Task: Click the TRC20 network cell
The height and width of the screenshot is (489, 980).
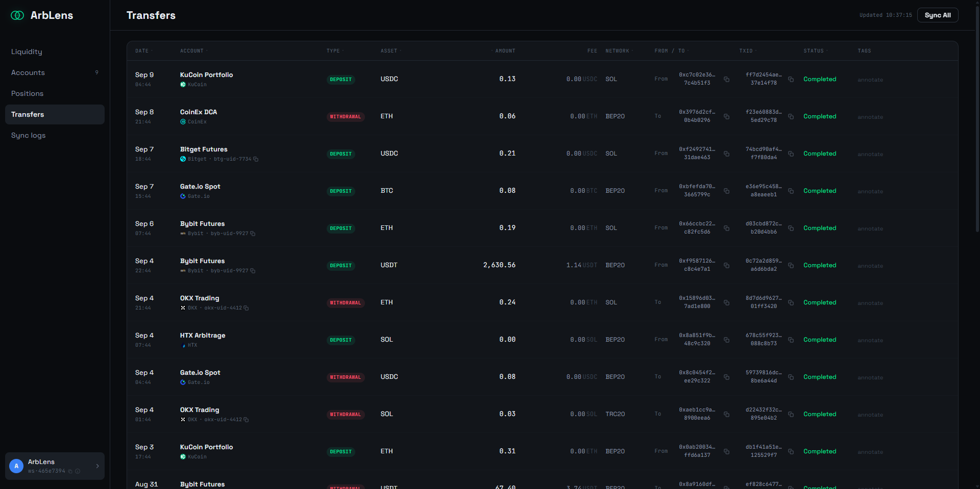Action: [615, 414]
